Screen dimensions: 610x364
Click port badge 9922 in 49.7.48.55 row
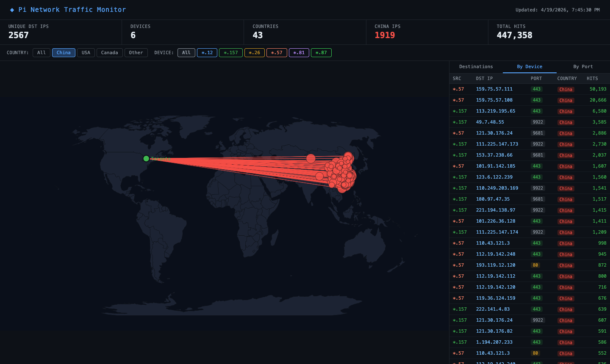click(x=538, y=122)
